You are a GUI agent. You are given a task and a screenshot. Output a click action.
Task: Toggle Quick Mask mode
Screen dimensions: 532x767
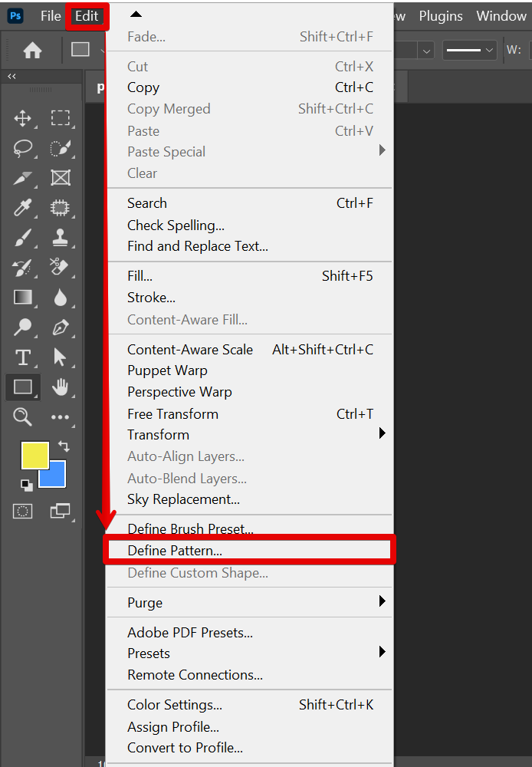coord(22,511)
